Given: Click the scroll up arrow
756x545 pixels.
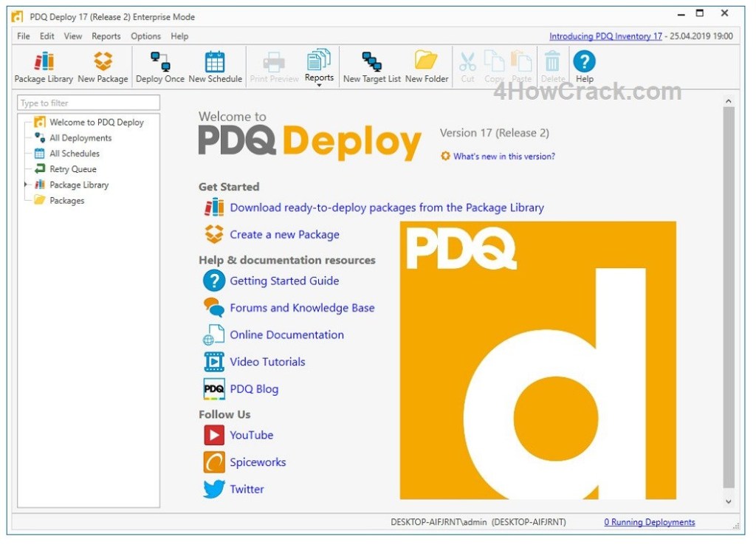Looking at the screenshot, I should 729,101.
